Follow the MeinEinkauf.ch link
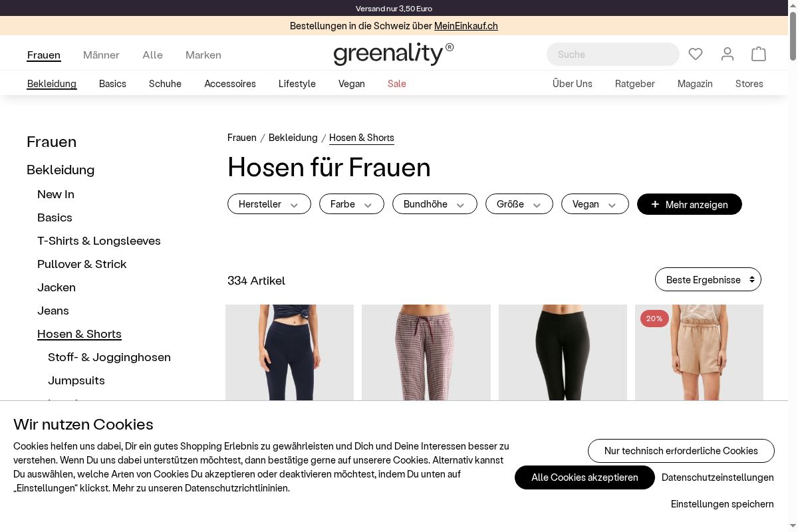The width and height of the screenshot is (798, 532). pyautogui.click(x=466, y=26)
